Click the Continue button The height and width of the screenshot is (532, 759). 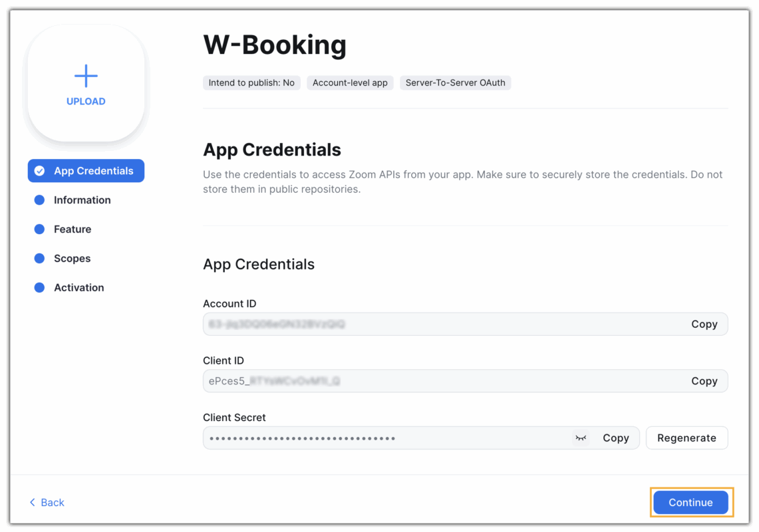690,502
